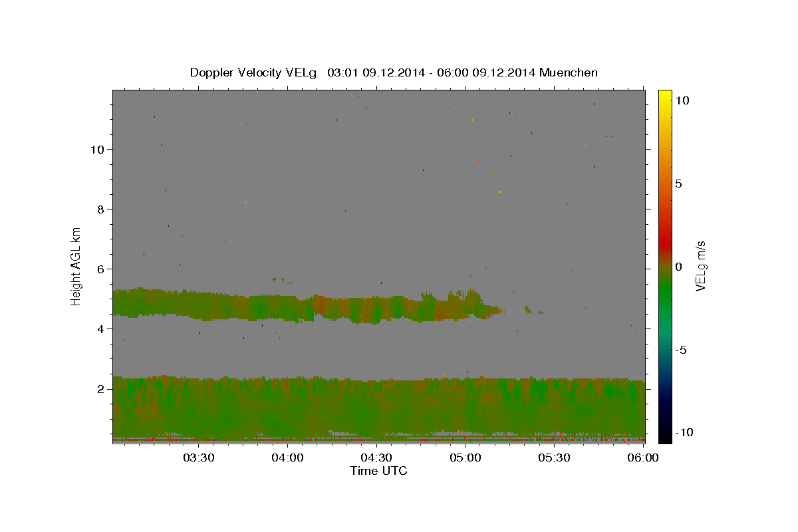Click the height tick label 6
The height and width of the screenshot is (532, 798).
100,269
